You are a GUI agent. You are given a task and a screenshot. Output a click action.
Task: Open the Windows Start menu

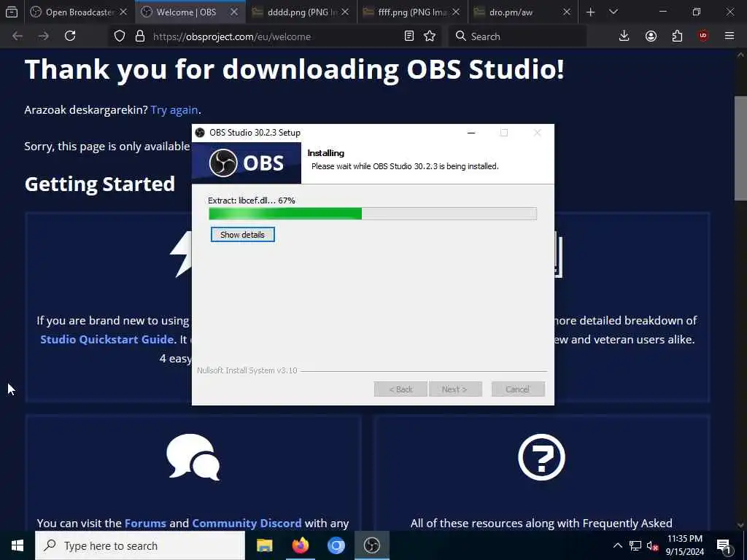[x=18, y=545]
